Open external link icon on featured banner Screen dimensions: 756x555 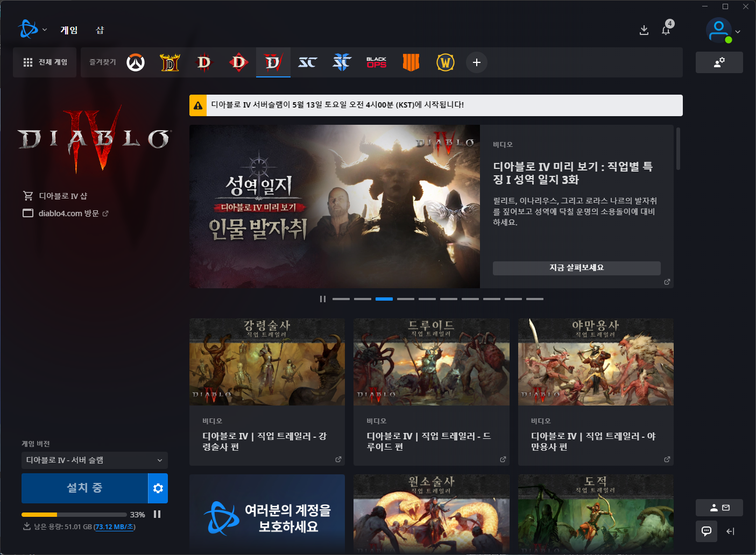point(667,282)
